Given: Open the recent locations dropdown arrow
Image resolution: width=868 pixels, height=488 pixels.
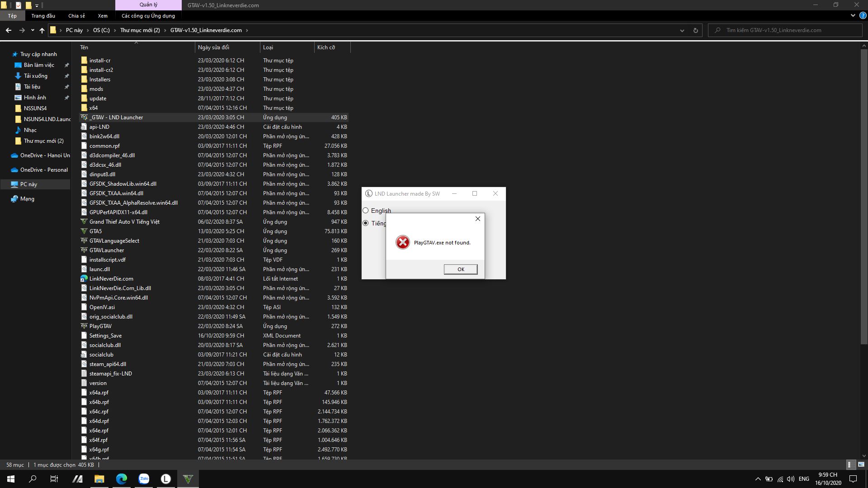Looking at the screenshot, I should [x=33, y=30].
